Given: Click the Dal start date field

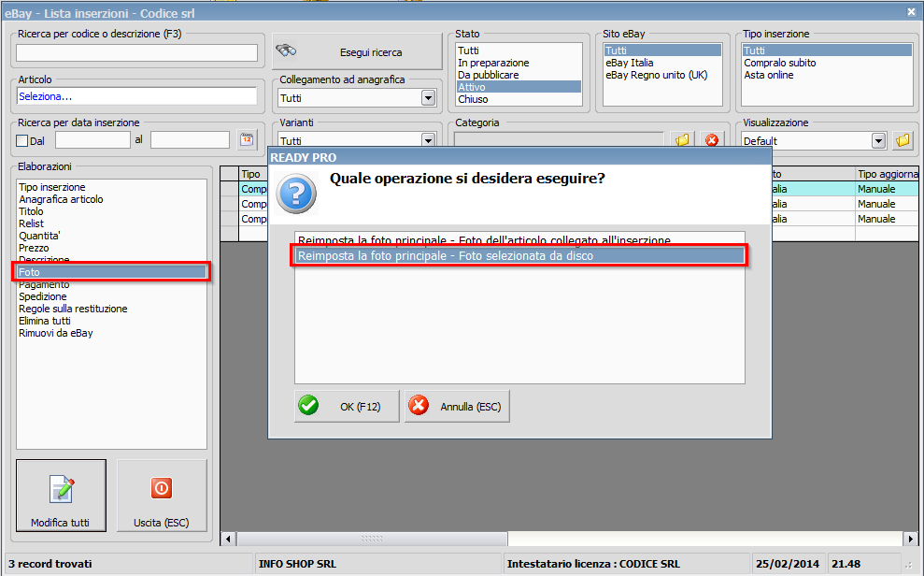Looking at the screenshot, I should click(92, 139).
